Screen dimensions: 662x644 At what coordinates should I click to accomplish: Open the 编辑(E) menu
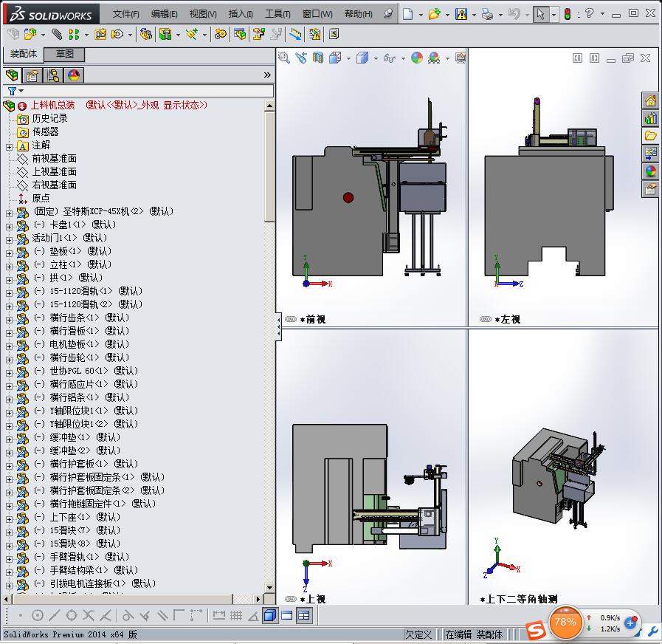coord(165,14)
